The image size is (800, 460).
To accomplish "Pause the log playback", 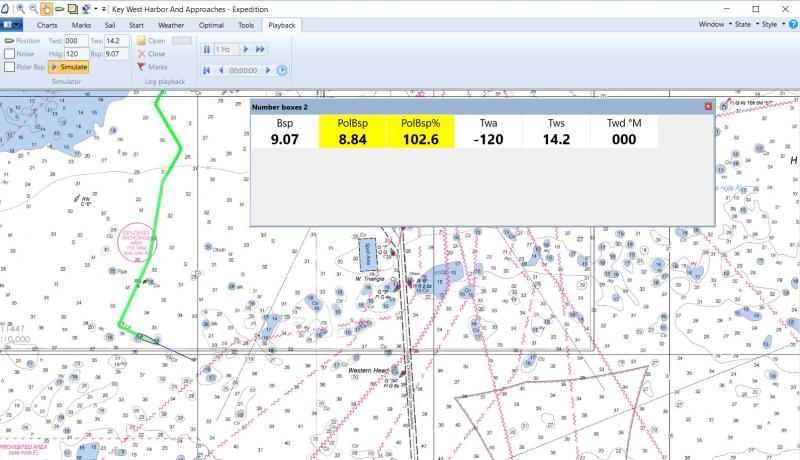I will (x=209, y=48).
